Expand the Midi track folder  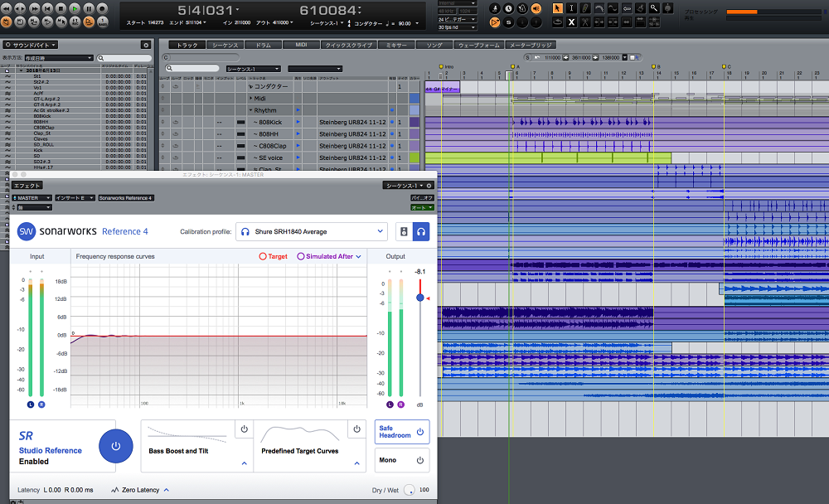pyautogui.click(x=250, y=99)
